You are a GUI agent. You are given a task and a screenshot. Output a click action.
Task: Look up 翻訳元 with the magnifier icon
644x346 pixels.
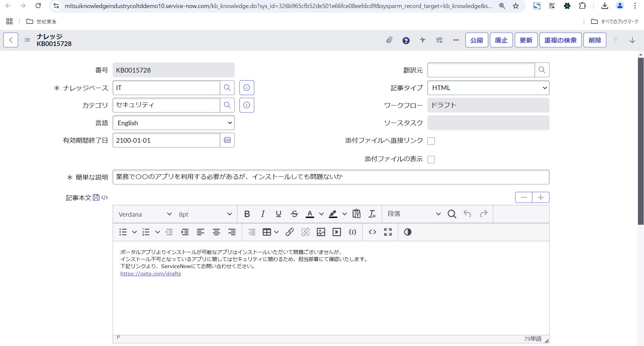pos(542,70)
